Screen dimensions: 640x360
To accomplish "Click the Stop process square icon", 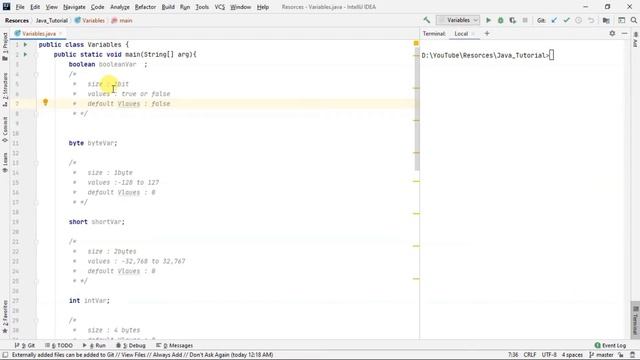I will click(x=525, y=20).
